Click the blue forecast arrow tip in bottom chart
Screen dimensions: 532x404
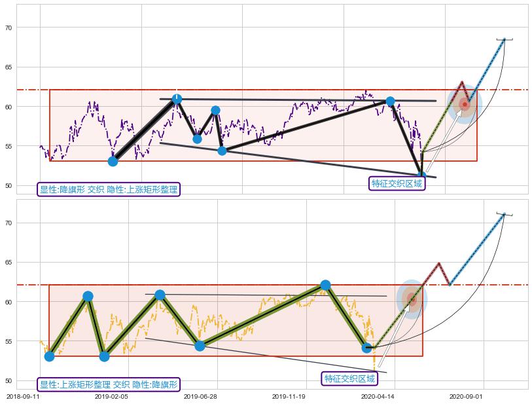click(504, 214)
